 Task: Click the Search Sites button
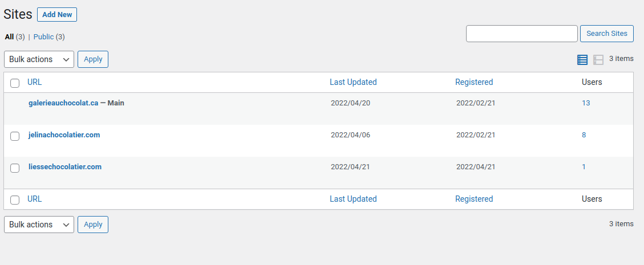click(x=606, y=33)
